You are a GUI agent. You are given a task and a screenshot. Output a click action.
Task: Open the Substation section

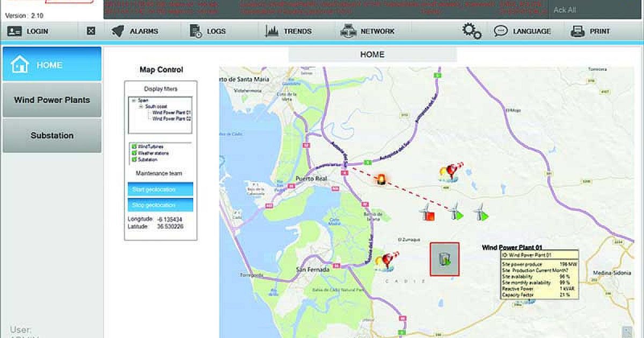(52, 135)
